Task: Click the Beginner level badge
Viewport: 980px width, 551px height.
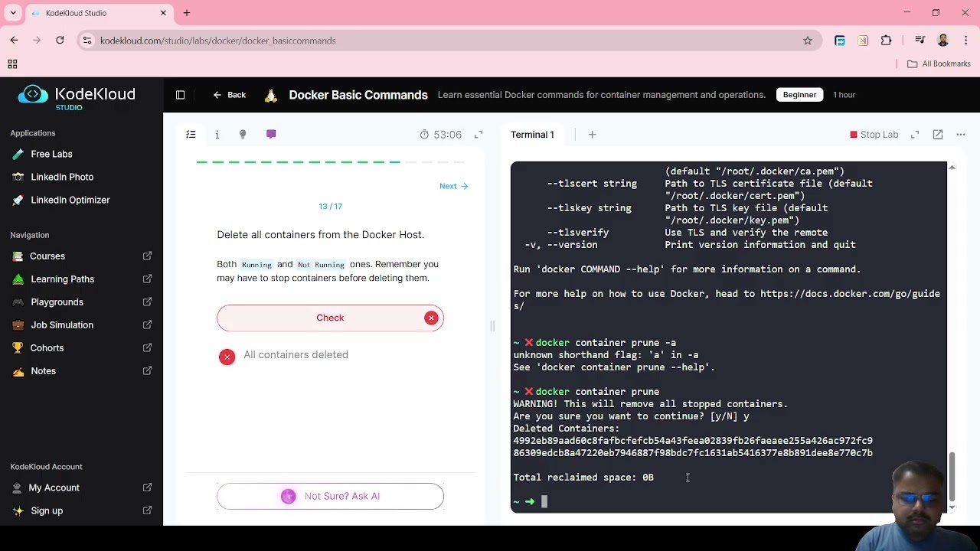Action: coord(799,95)
